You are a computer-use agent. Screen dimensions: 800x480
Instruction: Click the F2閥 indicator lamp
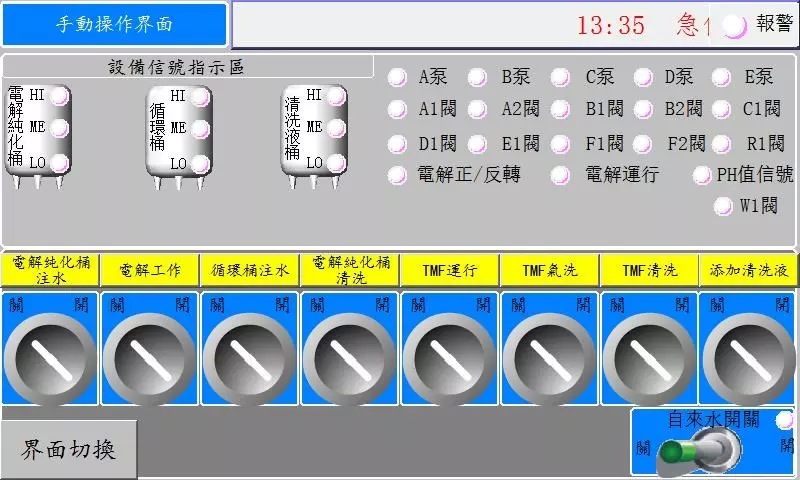(642, 144)
